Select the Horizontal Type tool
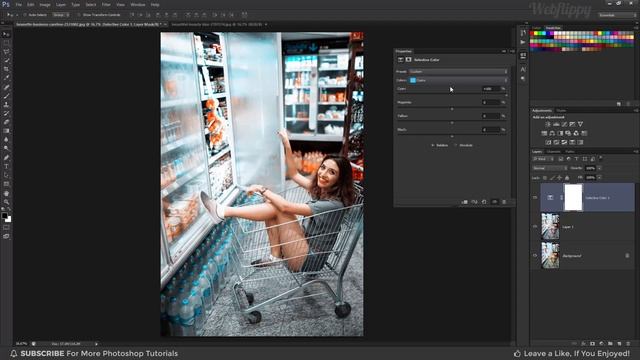 point(6,166)
